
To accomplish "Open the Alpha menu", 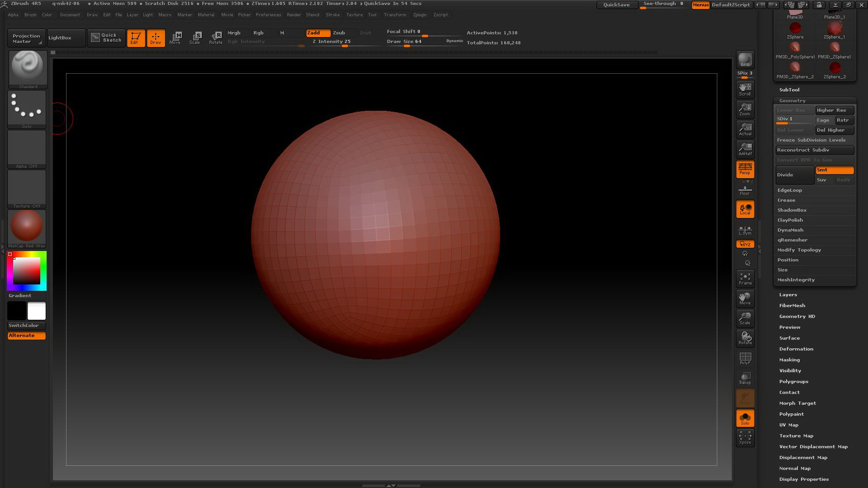I will tap(13, 15).
